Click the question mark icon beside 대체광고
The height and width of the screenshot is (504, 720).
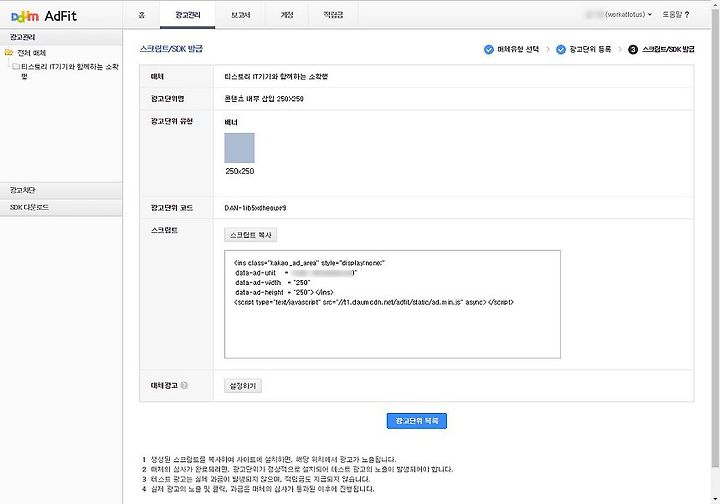click(x=184, y=386)
